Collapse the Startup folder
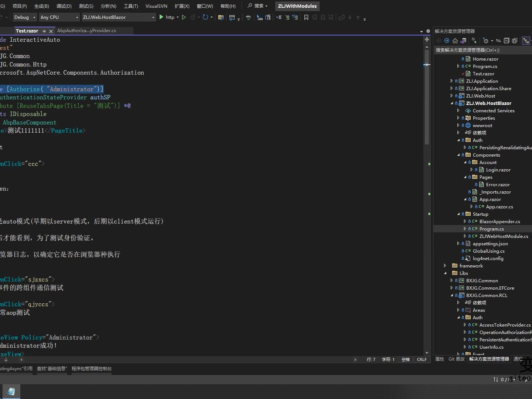532x399 pixels. point(458,214)
